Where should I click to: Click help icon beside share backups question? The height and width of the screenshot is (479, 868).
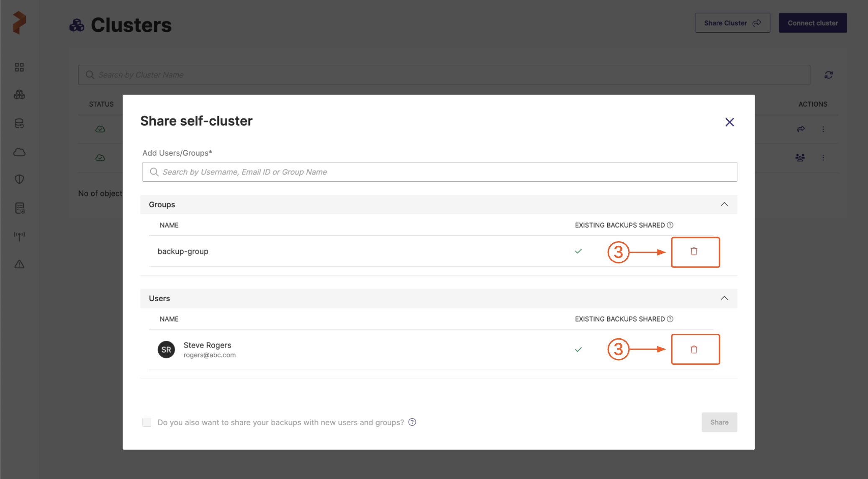412,422
